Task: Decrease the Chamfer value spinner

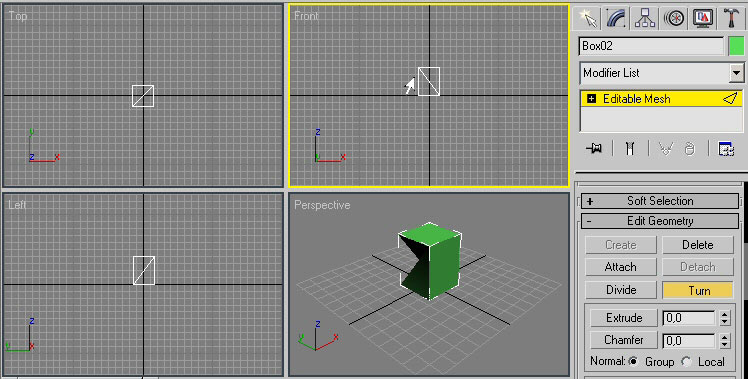Action: 725,345
